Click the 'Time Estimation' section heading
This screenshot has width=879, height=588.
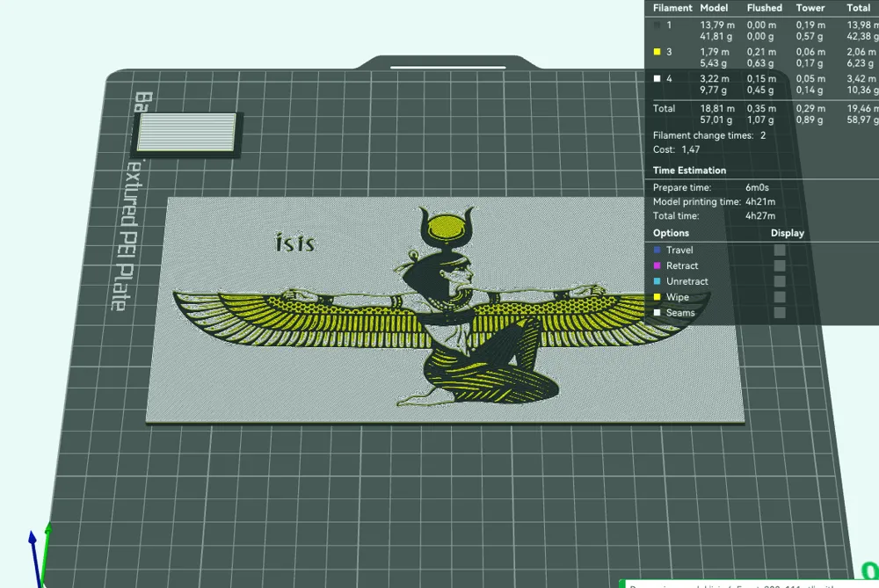[689, 171]
